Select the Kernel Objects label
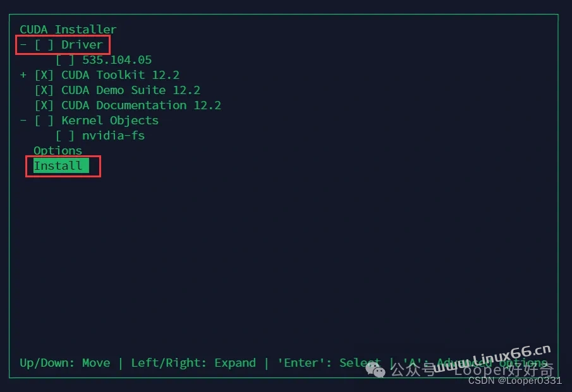 pyautogui.click(x=110, y=121)
